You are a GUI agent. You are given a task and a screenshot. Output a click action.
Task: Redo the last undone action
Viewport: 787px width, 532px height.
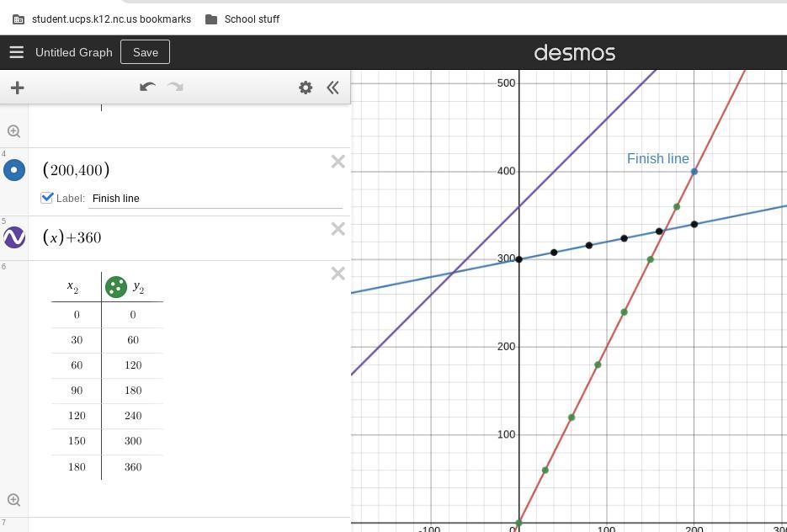[x=175, y=88]
